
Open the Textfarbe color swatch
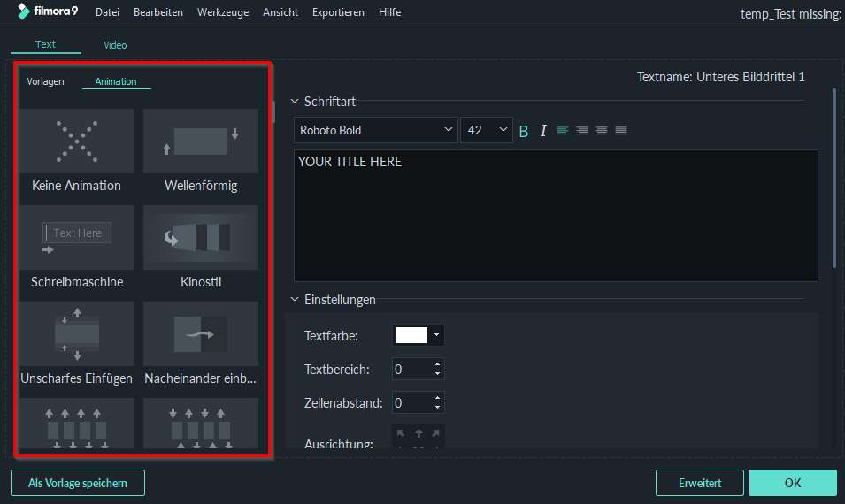[x=418, y=335]
